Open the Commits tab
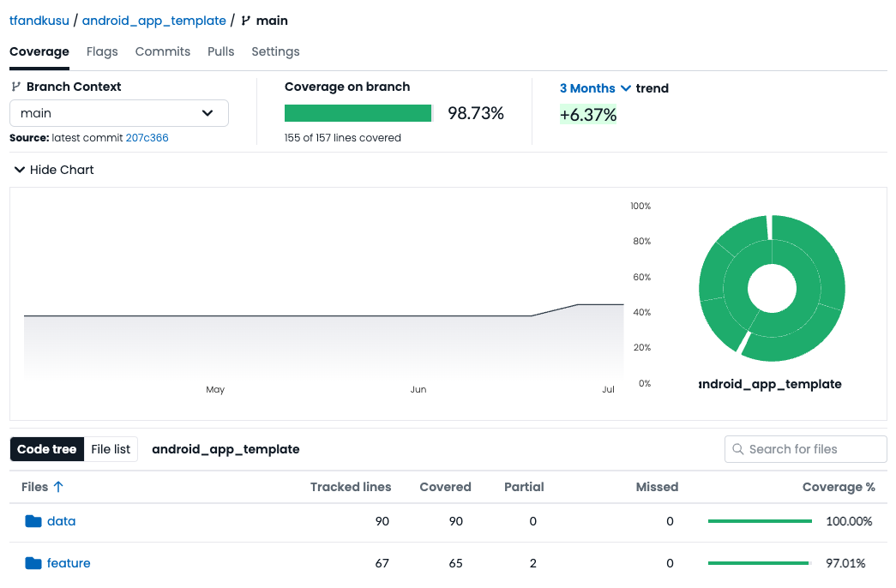 163,51
